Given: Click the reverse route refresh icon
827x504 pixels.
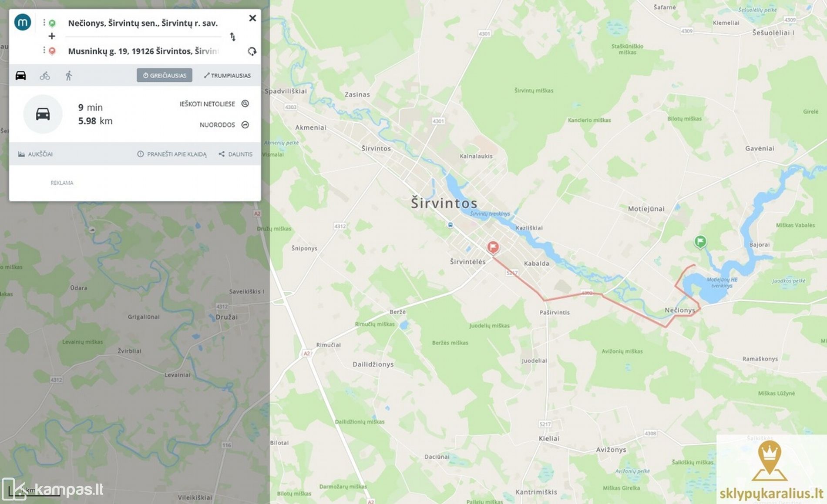Looking at the screenshot, I should point(252,51).
